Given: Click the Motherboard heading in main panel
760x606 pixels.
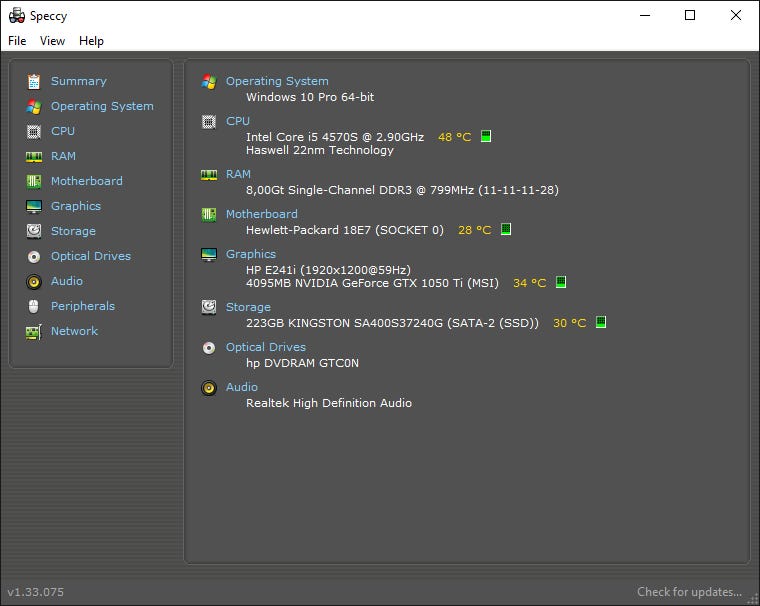Looking at the screenshot, I should pos(261,214).
